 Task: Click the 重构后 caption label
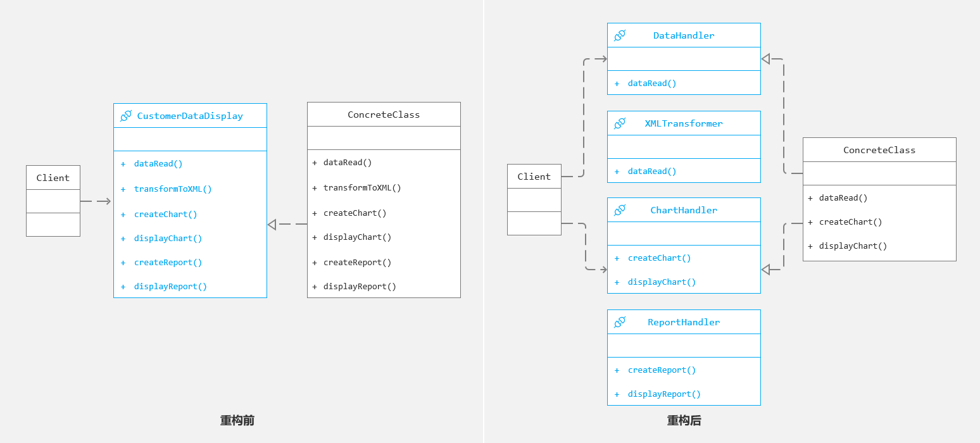pyautogui.click(x=684, y=420)
